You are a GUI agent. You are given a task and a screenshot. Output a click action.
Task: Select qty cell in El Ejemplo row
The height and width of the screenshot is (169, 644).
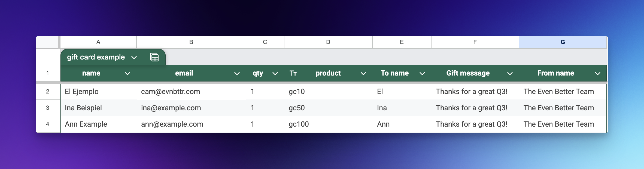pos(265,92)
